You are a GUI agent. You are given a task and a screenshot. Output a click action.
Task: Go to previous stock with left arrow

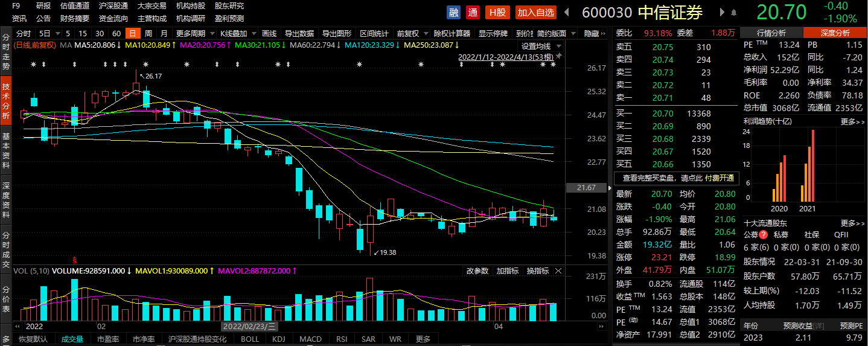tap(567, 12)
